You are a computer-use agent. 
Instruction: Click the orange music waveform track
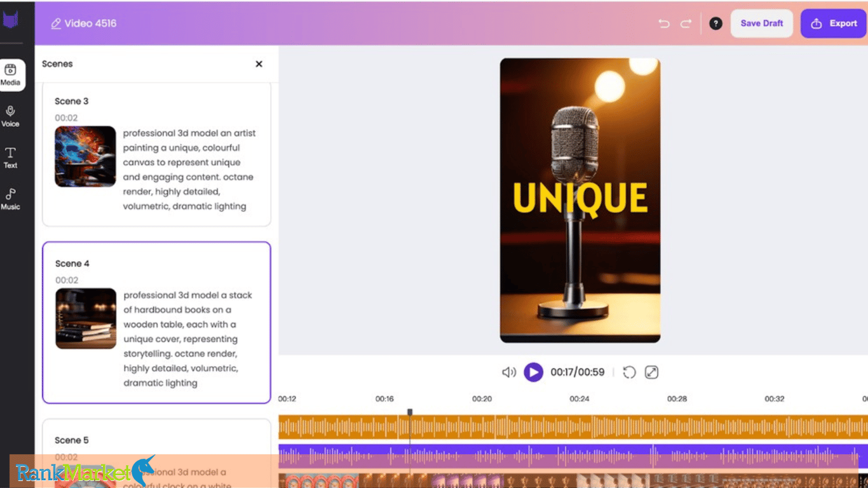coord(573,427)
